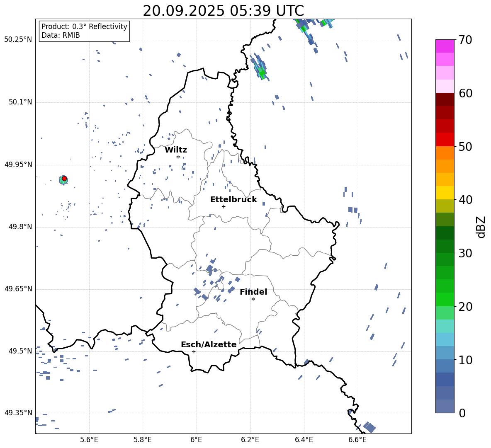Viewport: 491px width, 448px height.
Task: Click the light blue colorbar swatch above 10
Action: point(445,353)
